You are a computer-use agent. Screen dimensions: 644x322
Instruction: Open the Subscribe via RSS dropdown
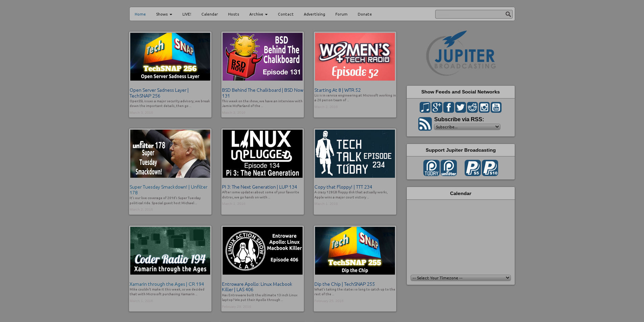coord(467,127)
